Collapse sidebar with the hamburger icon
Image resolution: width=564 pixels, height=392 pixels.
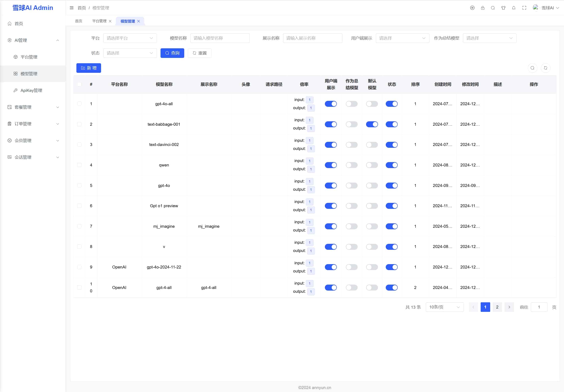71,8
